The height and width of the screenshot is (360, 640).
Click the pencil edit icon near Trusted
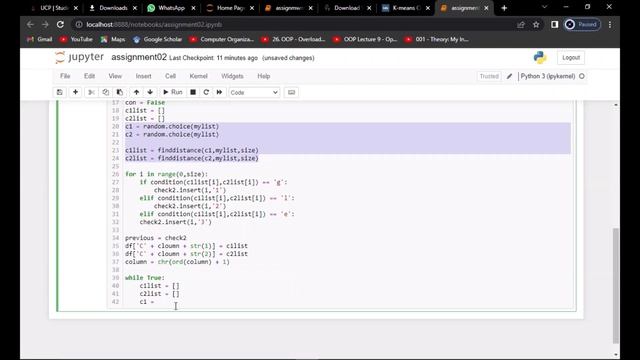click(509, 76)
